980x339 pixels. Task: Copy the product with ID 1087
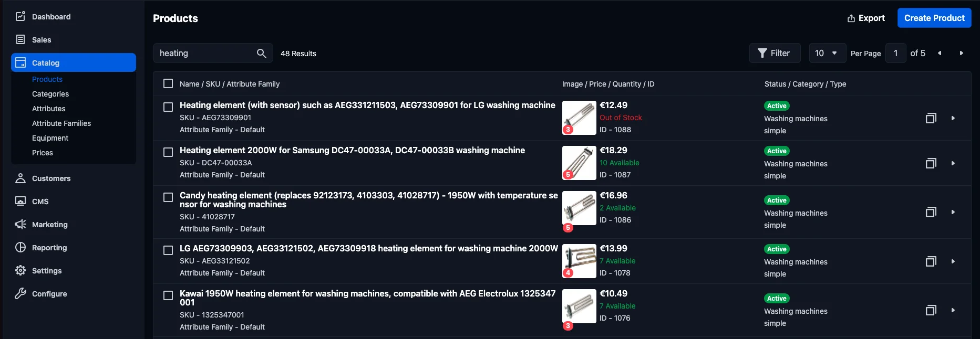(x=931, y=163)
